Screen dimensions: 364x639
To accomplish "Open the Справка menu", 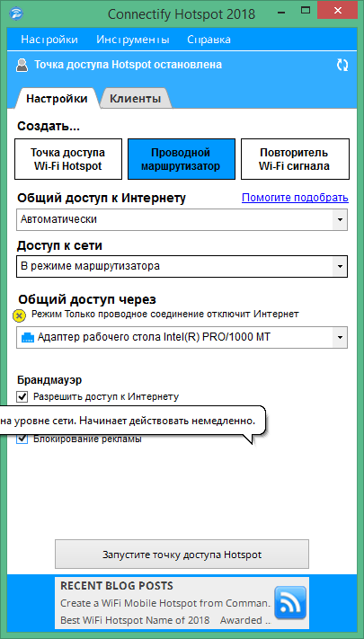I will point(209,40).
